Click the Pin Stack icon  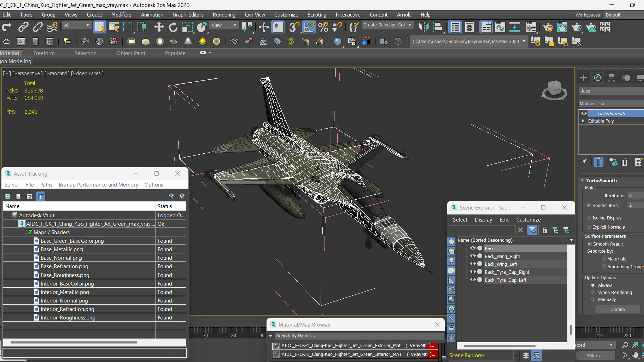[x=584, y=162]
